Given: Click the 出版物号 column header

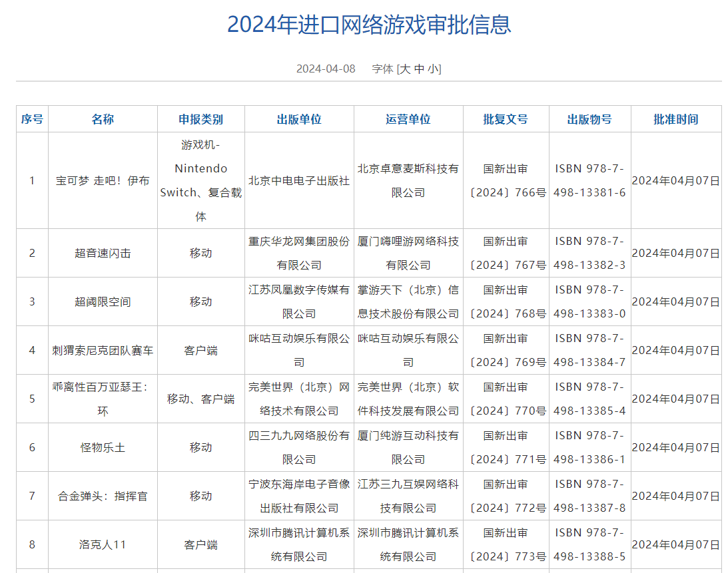Looking at the screenshot, I should (x=589, y=119).
